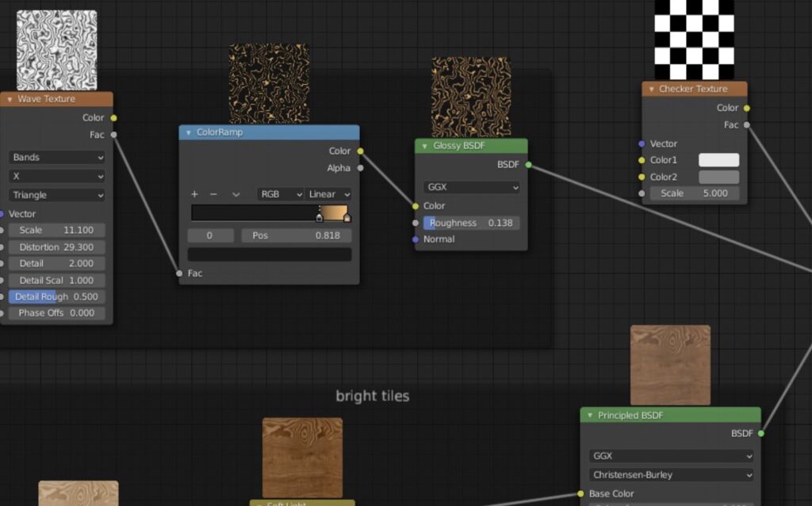The width and height of the screenshot is (812, 506).
Task: Click ColorRamp stop index 0 field
Action: pyautogui.click(x=210, y=236)
